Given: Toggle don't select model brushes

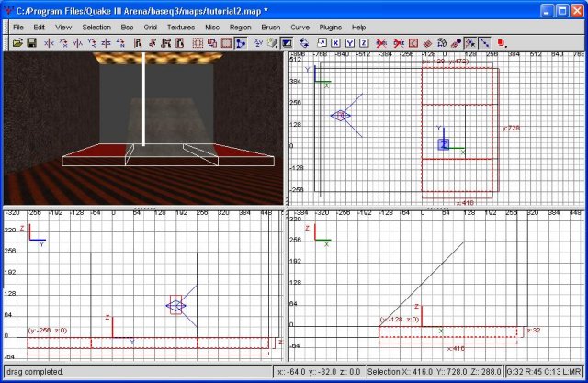Looking at the screenshot, I should (x=381, y=43).
